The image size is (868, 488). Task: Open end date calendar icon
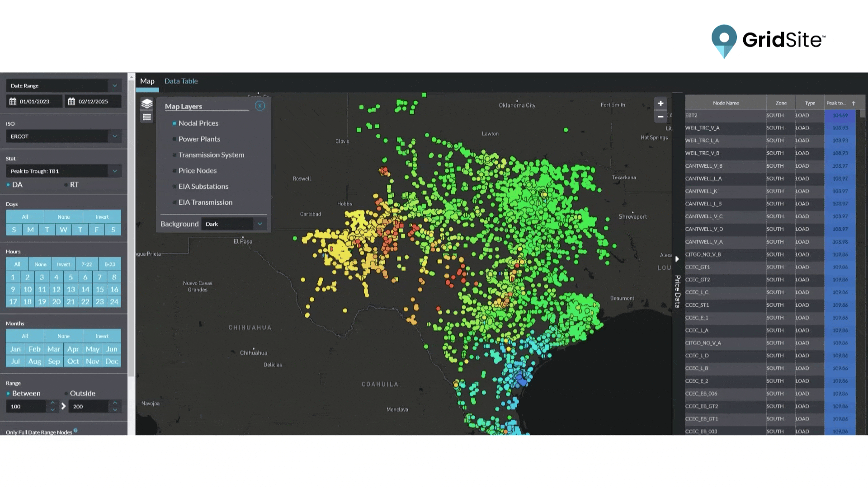click(x=71, y=101)
